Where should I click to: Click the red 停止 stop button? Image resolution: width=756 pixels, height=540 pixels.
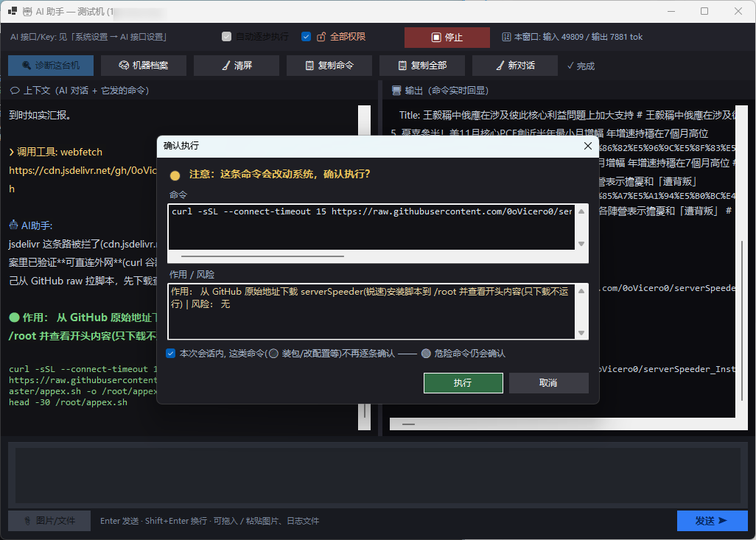click(x=447, y=37)
